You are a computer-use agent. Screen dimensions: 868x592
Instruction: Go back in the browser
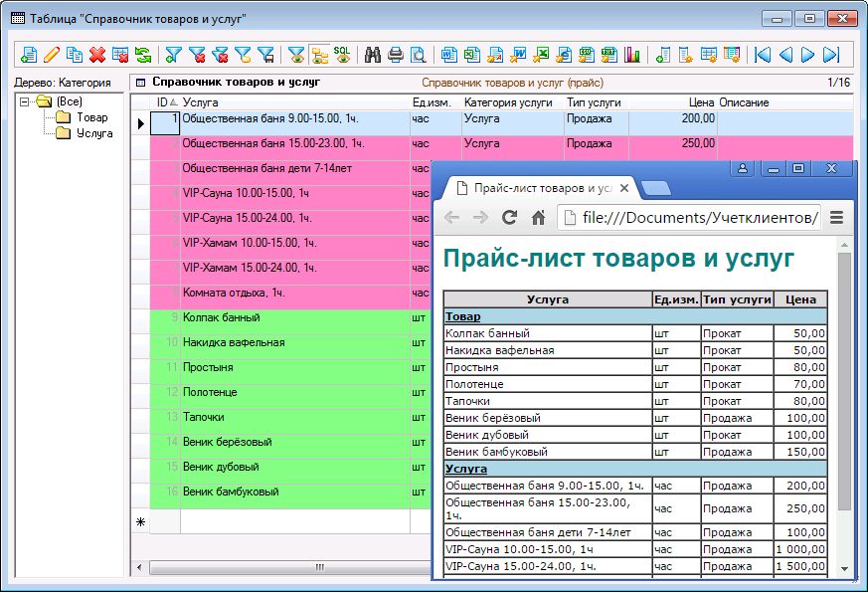pyautogui.click(x=451, y=218)
